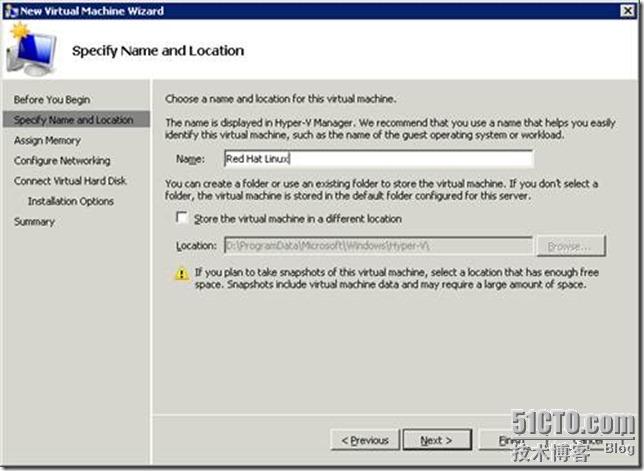Click the 'Name:' field label
The image size is (644, 471).
click(190, 159)
